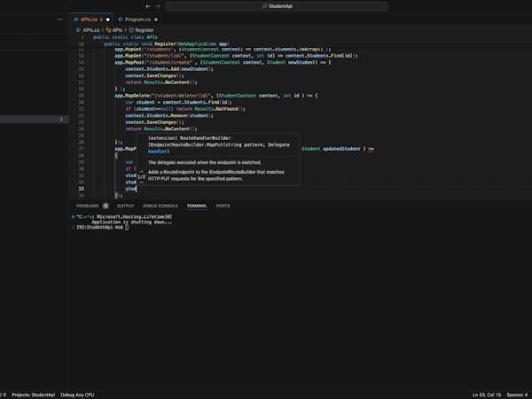532x399 pixels.
Task: Click line number 19 in the gutter
Action: tap(81, 96)
